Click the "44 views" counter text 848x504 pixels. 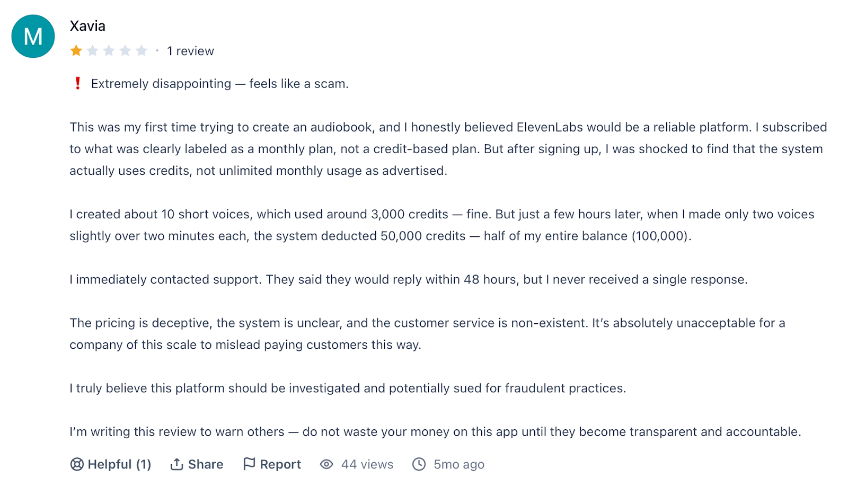(x=367, y=464)
